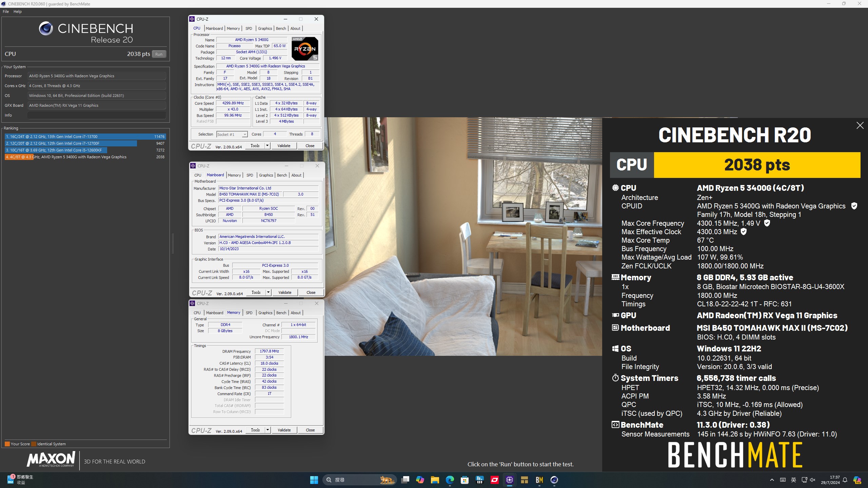The height and width of the screenshot is (488, 868).
Task: Open Microsoft Store from the taskbar
Action: coord(465,480)
